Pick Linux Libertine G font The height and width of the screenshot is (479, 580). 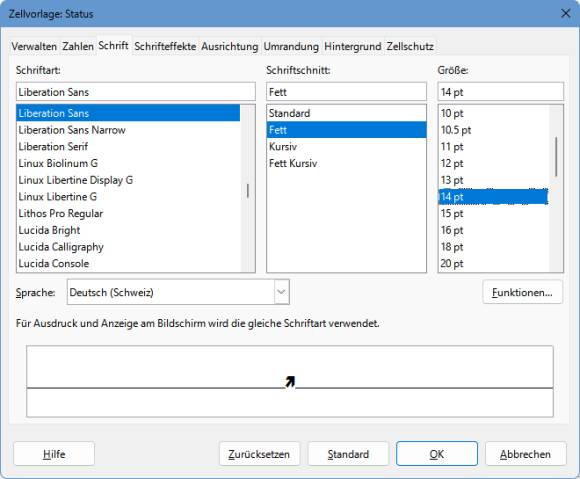(128, 196)
